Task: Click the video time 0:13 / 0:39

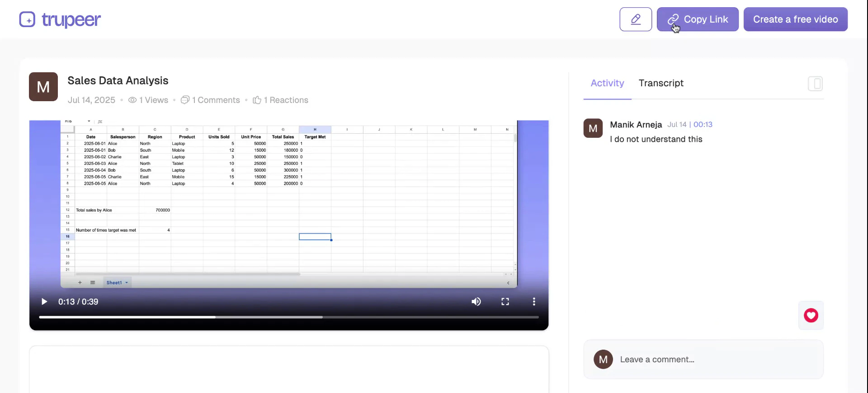Action: tap(78, 302)
